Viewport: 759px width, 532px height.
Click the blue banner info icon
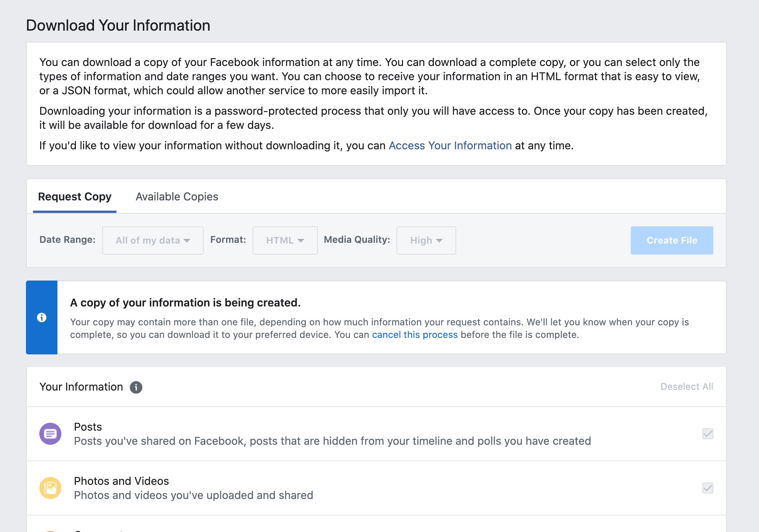42,317
